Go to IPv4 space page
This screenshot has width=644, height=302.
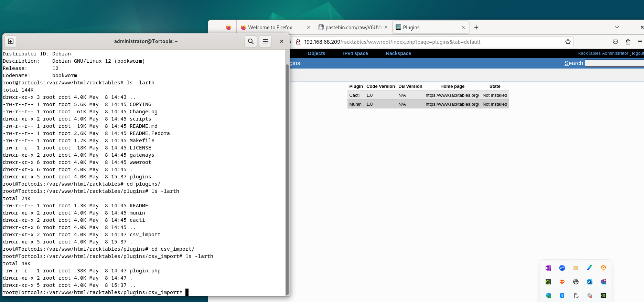click(x=355, y=53)
